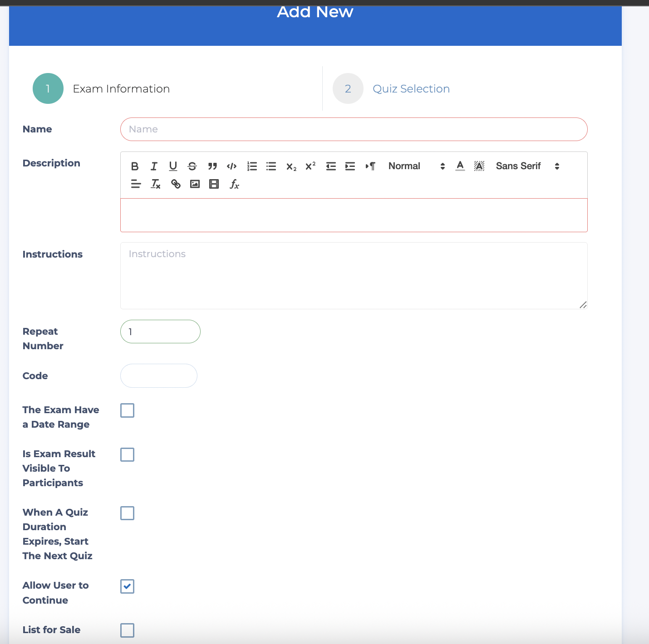Insert a link using the chain icon

pyautogui.click(x=176, y=184)
